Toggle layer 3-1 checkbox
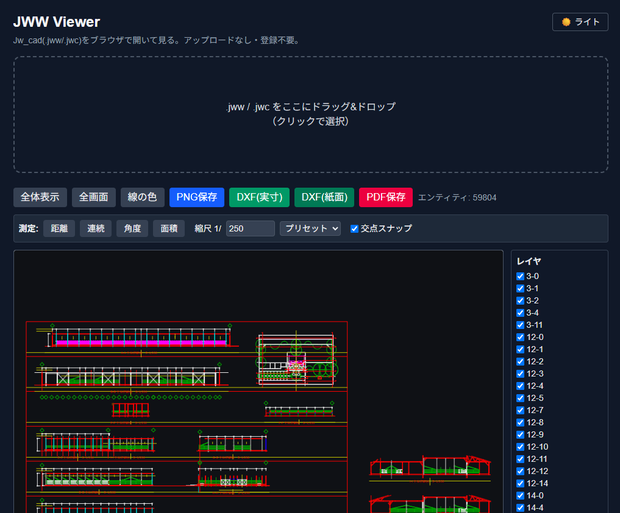This screenshot has height=513, width=620. coord(520,288)
